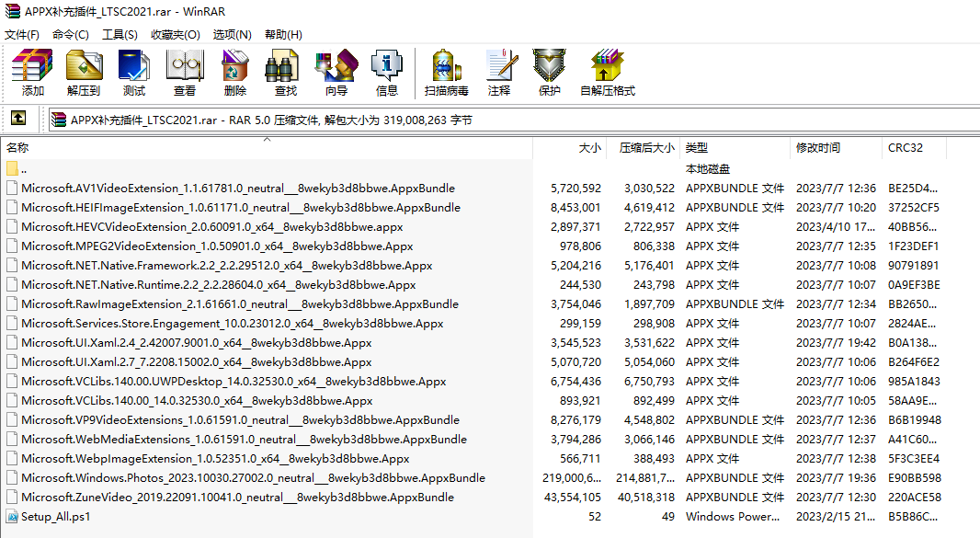Select Microsoft.Services.Store.Engagement Appx file
The width and height of the screenshot is (980, 538).
[x=233, y=324]
